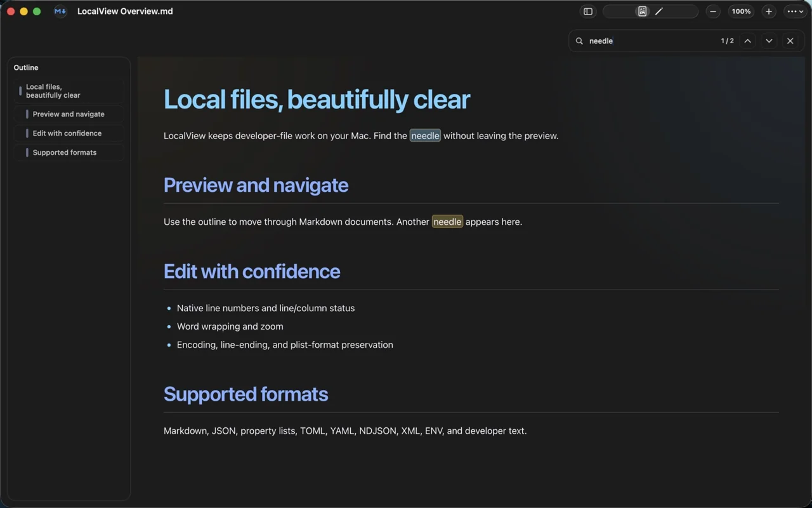The width and height of the screenshot is (812, 508).
Task: Minimize the window with yellow button
Action: [23, 11]
